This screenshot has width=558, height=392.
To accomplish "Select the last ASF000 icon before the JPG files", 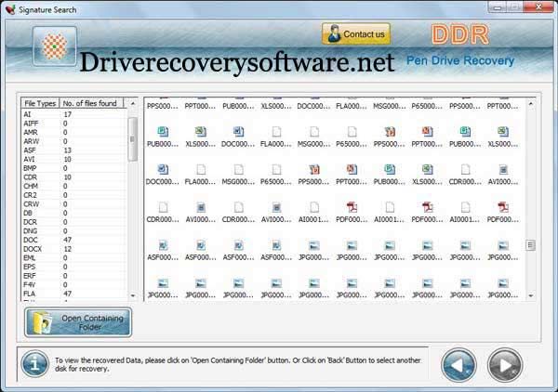I will point(276,245).
